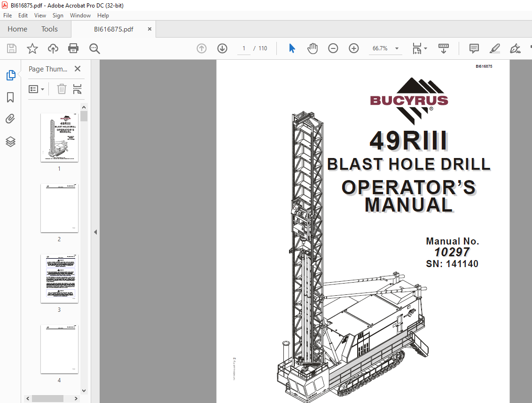Click thumbnail panel scroll left arrow
The width and height of the screenshot is (532, 403).
28,398
